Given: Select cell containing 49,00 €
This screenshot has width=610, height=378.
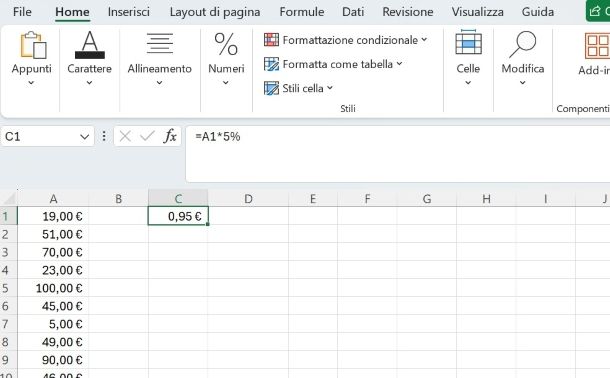Looking at the screenshot, I should 53,342.
